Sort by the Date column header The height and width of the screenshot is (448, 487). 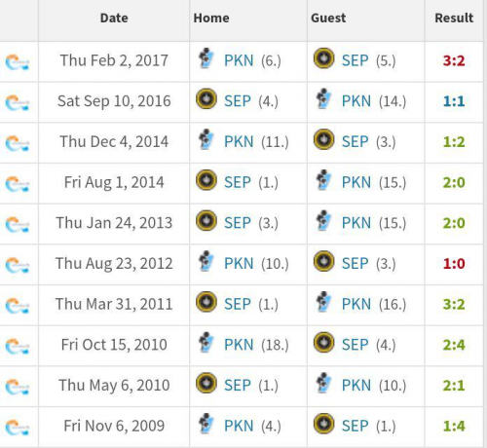pos(114,18)
